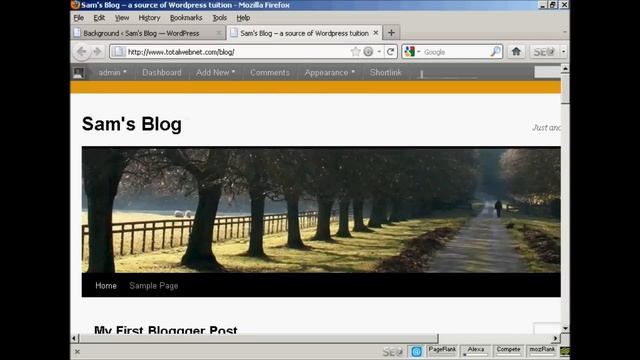Bookmark this page with the star icon
This screenshot has height=360, width=640.
tap(355, 51)
